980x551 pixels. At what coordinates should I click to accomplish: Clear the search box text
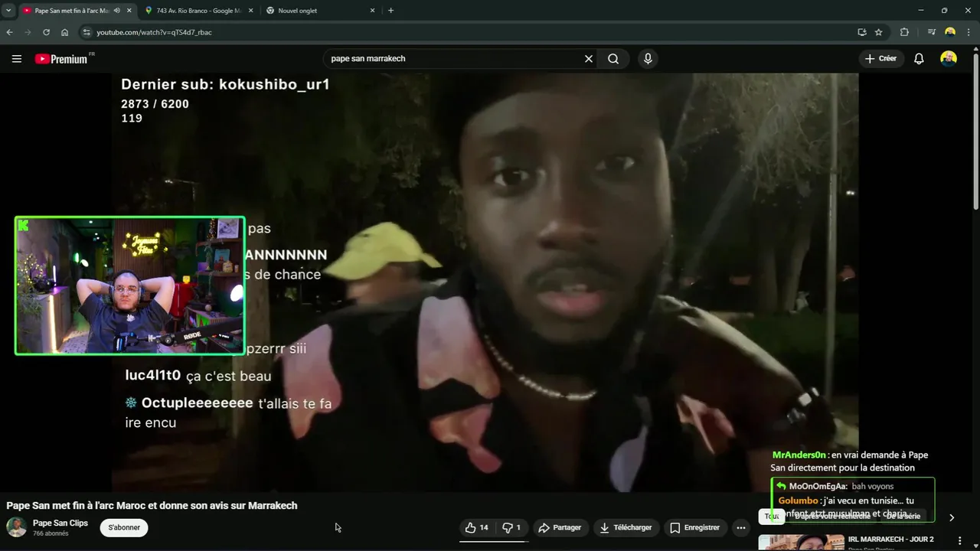[x=589, y=59]
